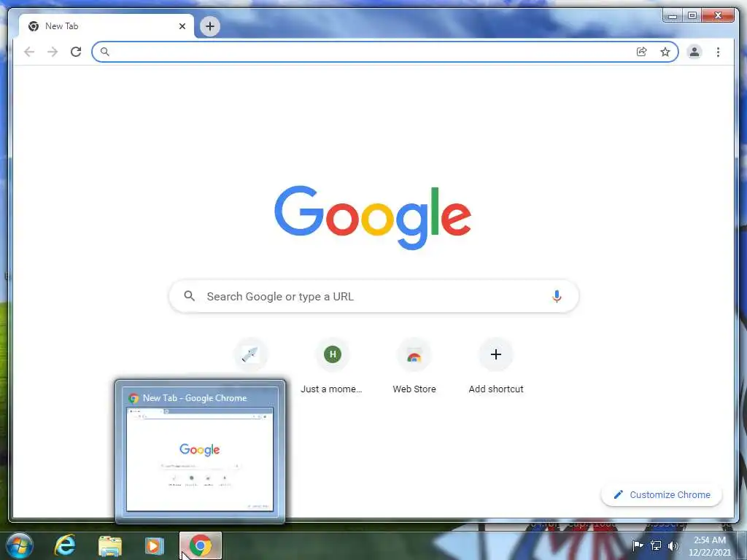
Task: Start voice search with the microphone icon
Action: tap(557, 296)
